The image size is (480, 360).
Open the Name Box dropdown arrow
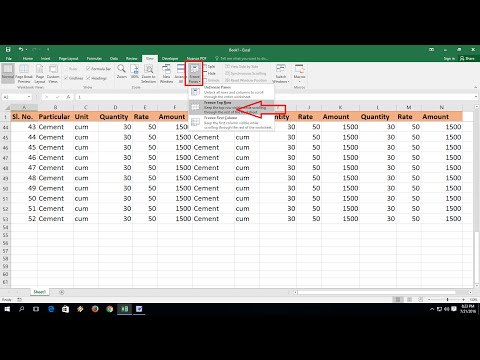29,97
